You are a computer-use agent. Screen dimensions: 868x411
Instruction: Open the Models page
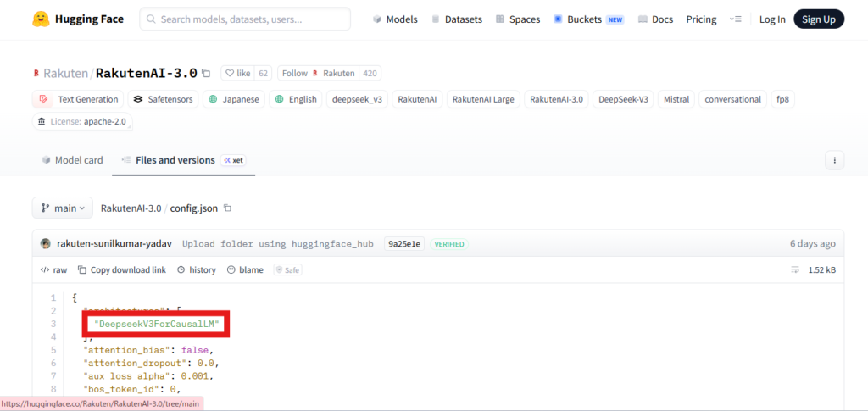tap(395, 19)
